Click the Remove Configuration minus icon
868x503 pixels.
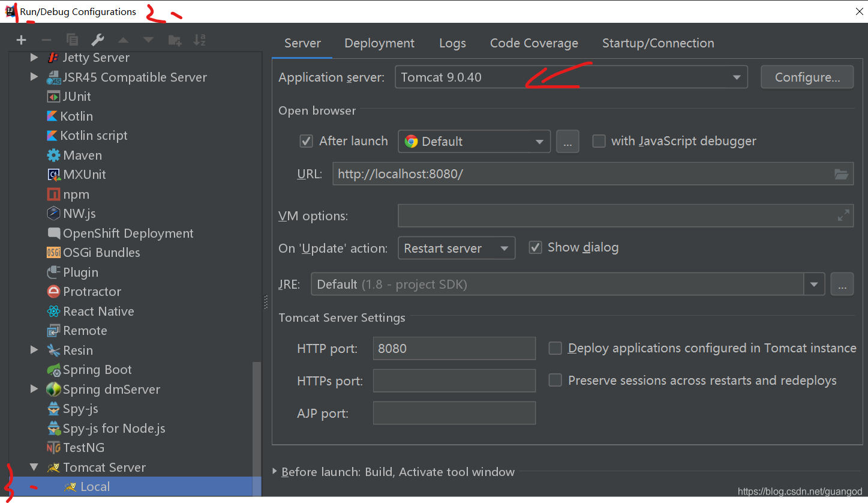(x=46, y=40)
